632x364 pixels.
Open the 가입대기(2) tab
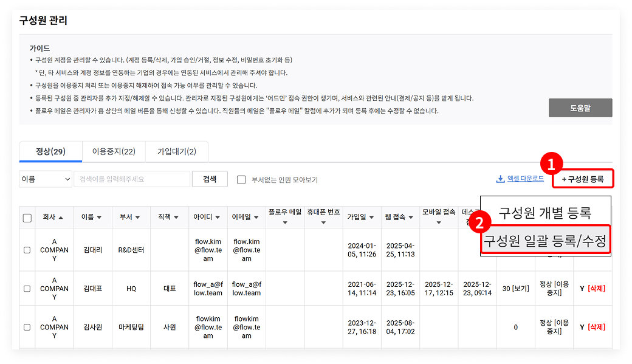pos(176,151)
